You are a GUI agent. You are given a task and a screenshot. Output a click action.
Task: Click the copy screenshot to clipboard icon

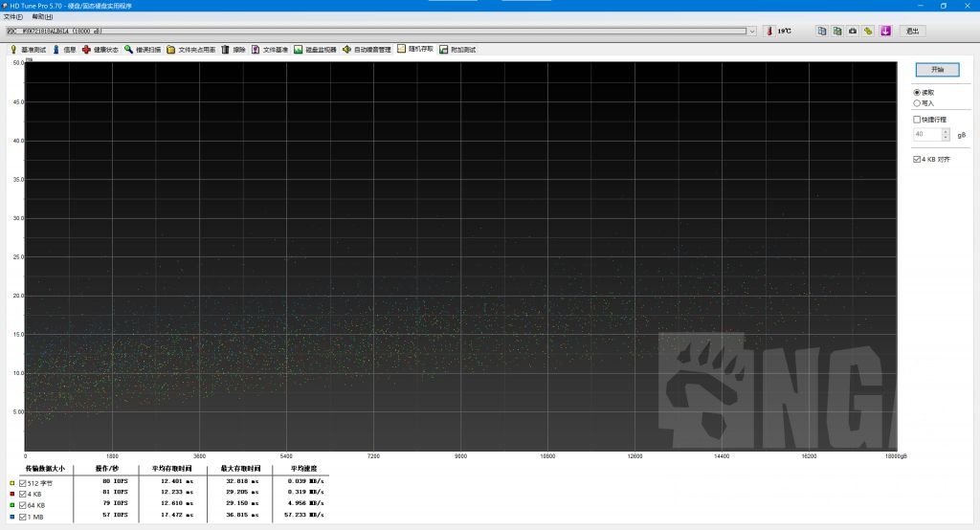coord(837,31)
